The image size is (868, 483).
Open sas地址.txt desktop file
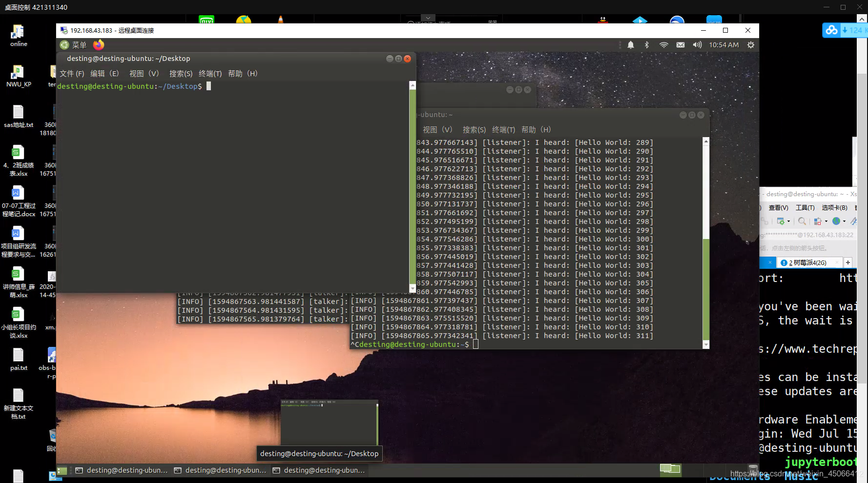[19, 117]
